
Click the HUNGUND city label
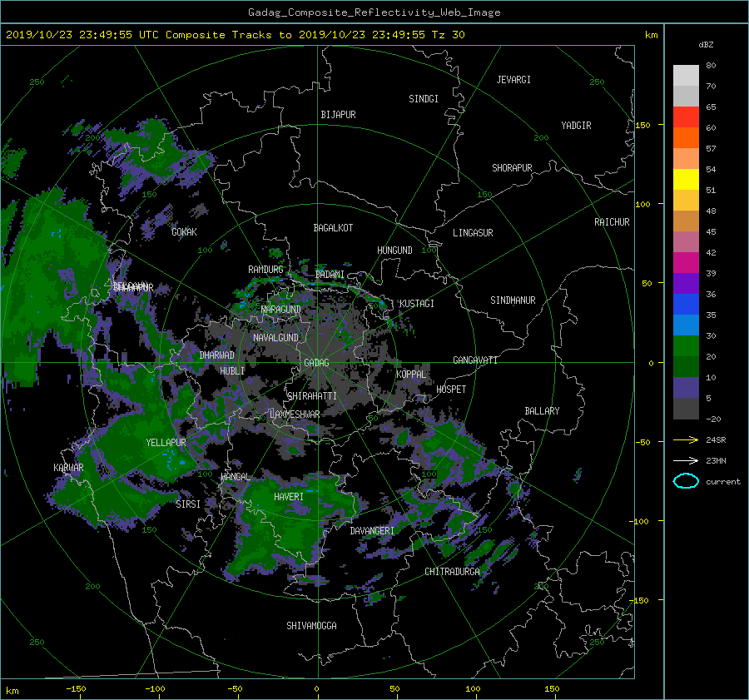tap(394, 251)
